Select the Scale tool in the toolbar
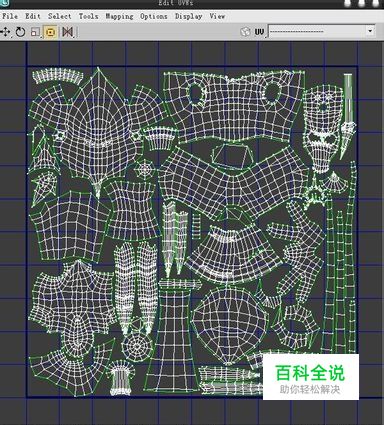 (x=35, y=32)
